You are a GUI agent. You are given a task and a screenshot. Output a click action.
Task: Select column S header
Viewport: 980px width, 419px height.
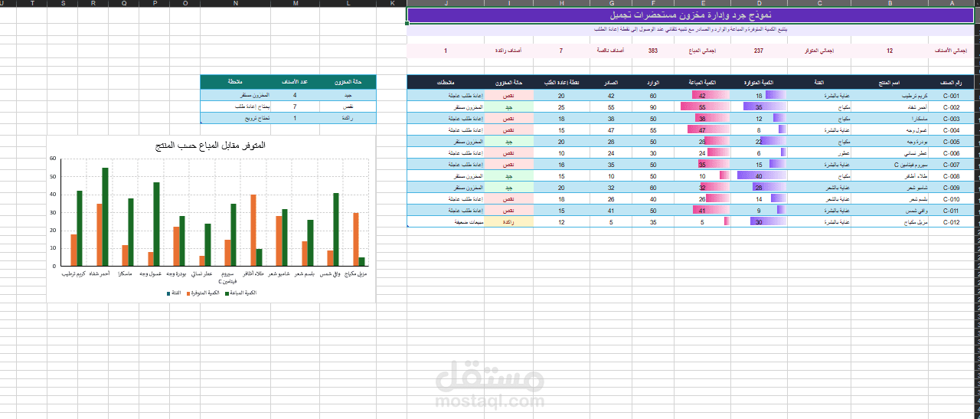click(x=62, y=3)
